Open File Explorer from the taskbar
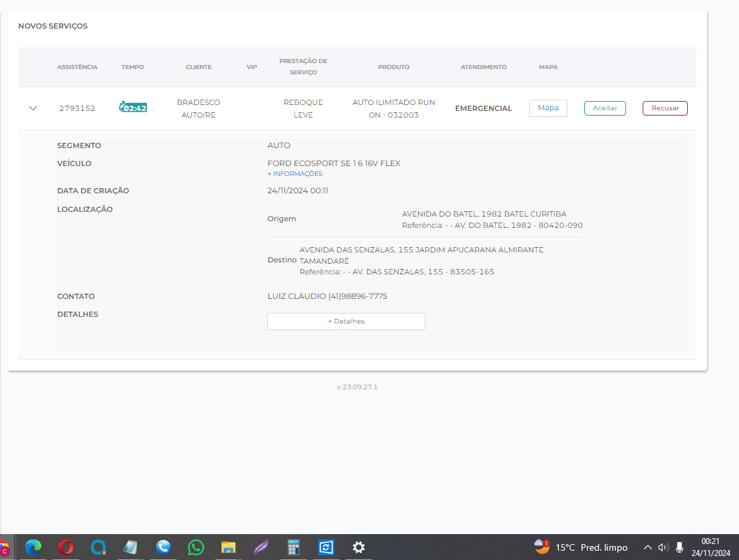Viewport: 739px width, 560px height. (229, 547)
